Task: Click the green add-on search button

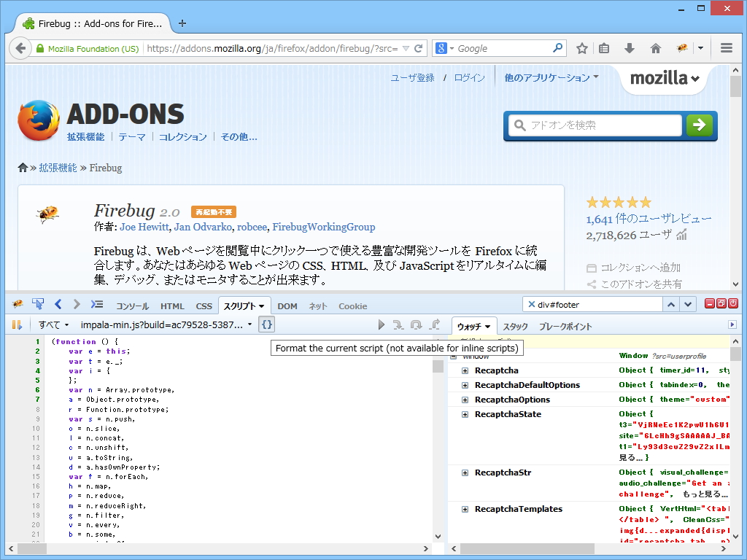Action: (700, 125)
